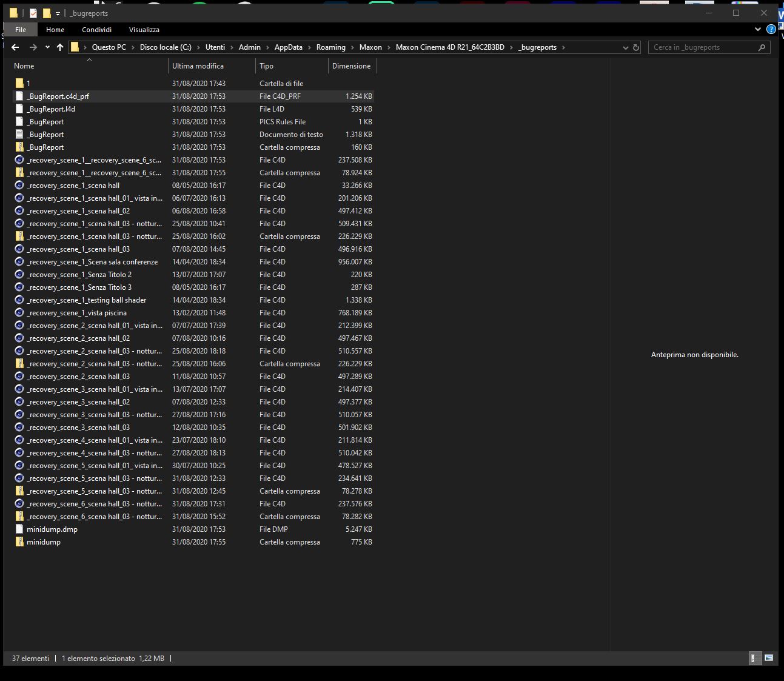The image size is (784, 681).
Task: Click icon of _BugReport PICS Rules File
Action: 19,121
